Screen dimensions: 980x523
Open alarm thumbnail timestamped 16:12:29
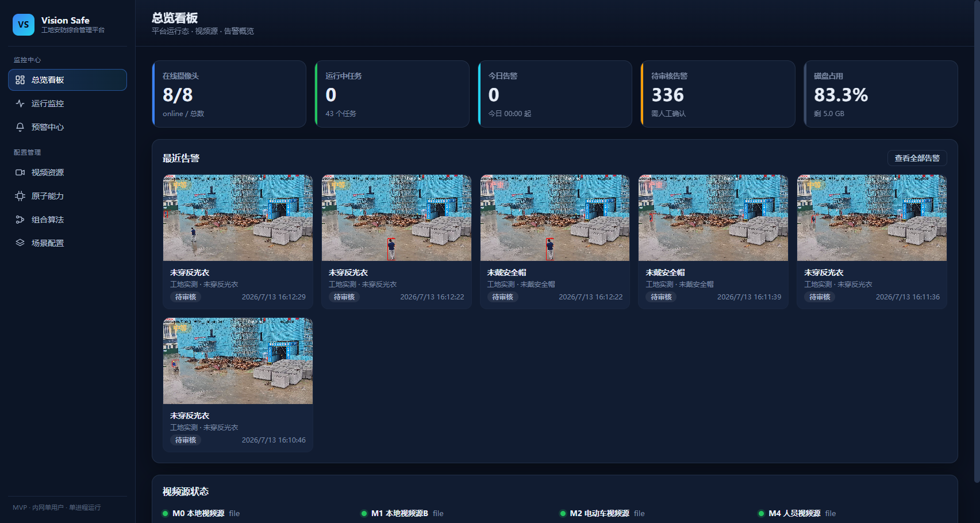pyautogui.click(x=238, y=218)
